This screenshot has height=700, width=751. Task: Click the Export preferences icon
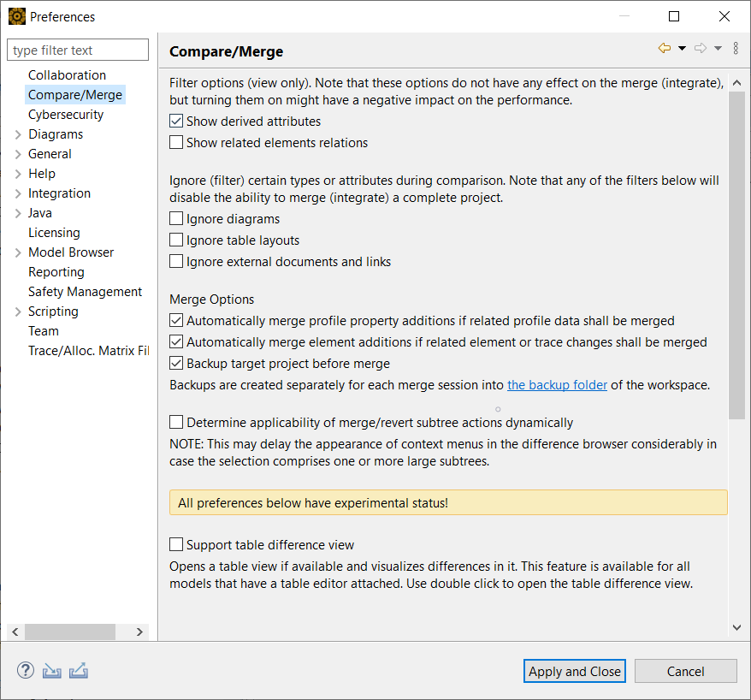coord(79,671)
